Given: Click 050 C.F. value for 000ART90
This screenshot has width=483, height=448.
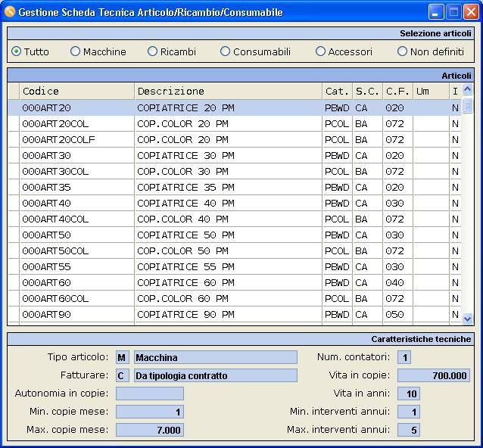Looking at the screenshot, I should click(394, 314).
